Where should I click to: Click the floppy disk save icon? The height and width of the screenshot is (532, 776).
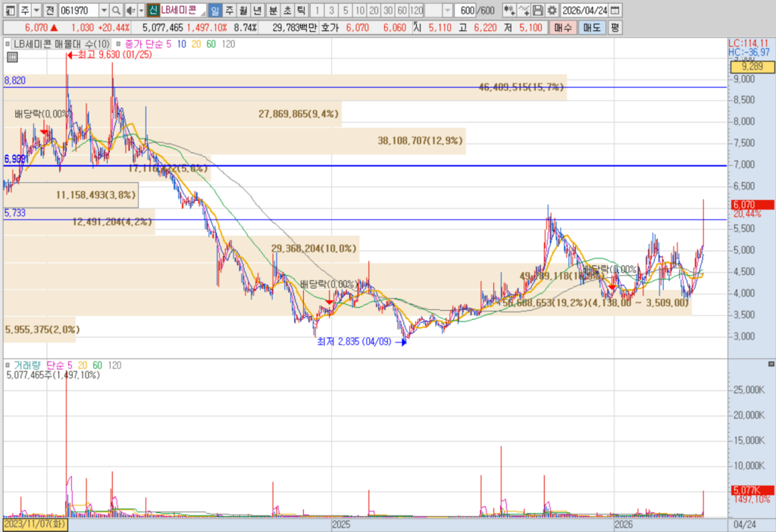[538, 11]
